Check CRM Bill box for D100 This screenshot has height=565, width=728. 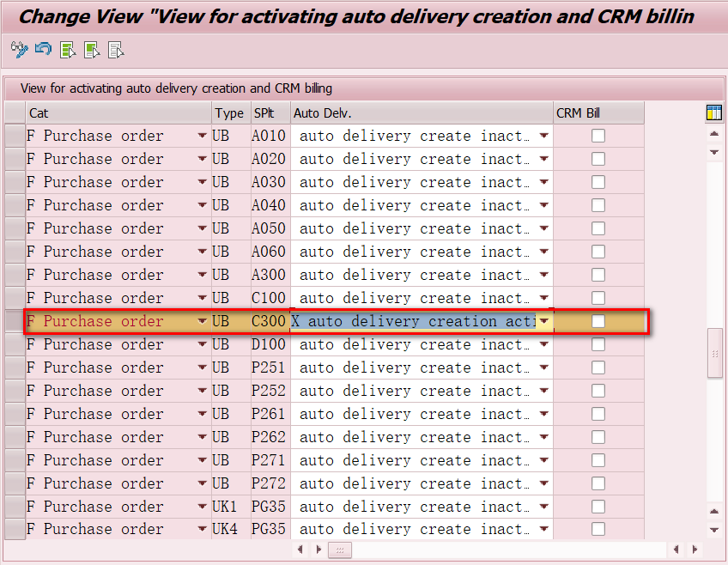point(598,344)
